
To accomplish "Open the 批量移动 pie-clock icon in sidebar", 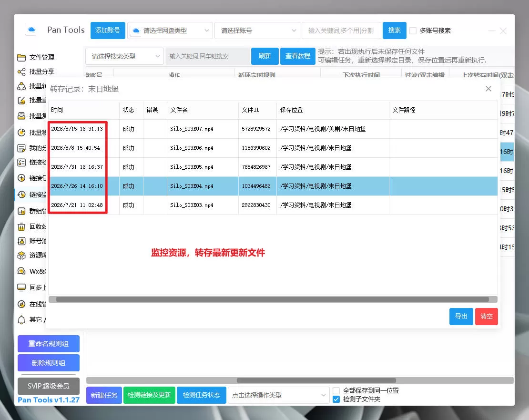I will pos(21,133).
